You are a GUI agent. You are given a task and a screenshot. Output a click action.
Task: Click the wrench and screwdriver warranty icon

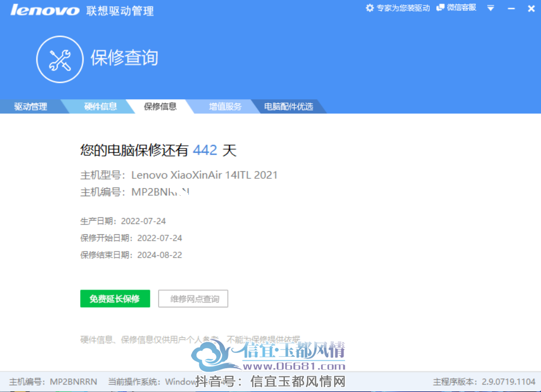[60, 60]
